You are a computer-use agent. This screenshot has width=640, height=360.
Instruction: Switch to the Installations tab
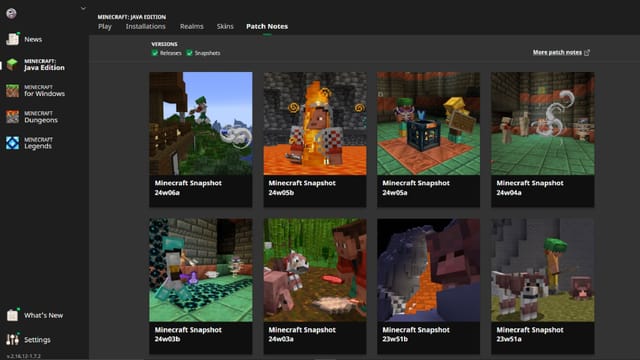(145, 27)
